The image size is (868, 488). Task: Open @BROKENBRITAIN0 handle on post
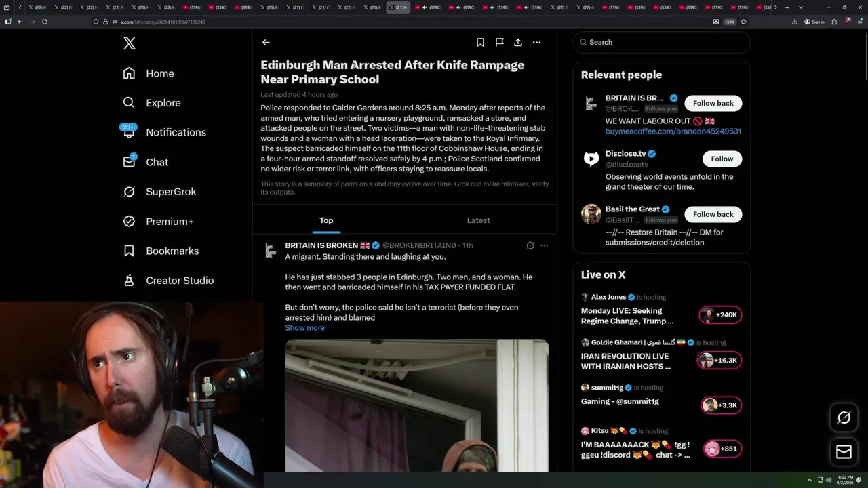(419, 245)
